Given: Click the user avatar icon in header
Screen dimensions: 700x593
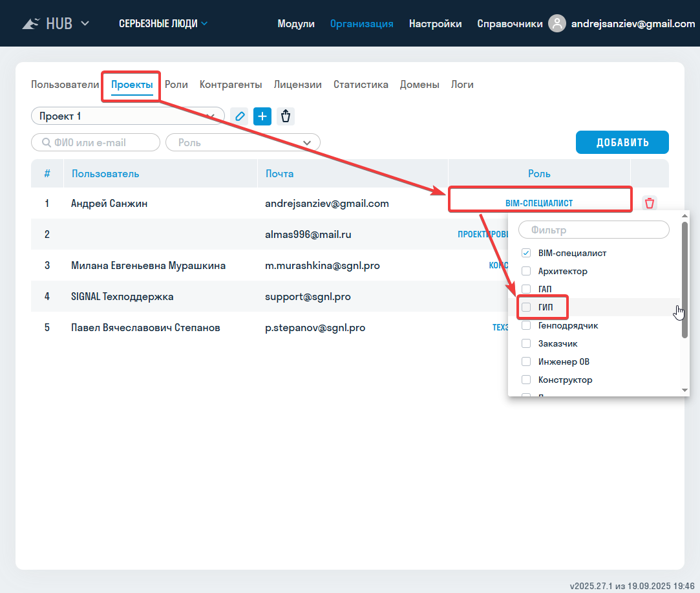Looking at the screenshot, I should (557, 23).
